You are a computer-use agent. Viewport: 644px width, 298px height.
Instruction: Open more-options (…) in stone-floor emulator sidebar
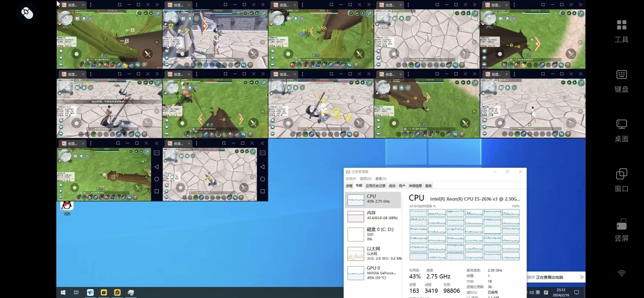(x=262, y=153)
